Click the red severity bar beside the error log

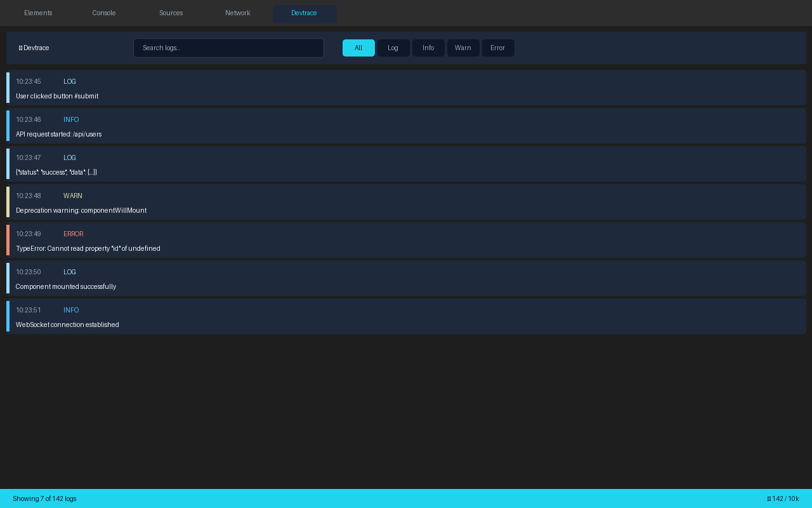[8, 239]
